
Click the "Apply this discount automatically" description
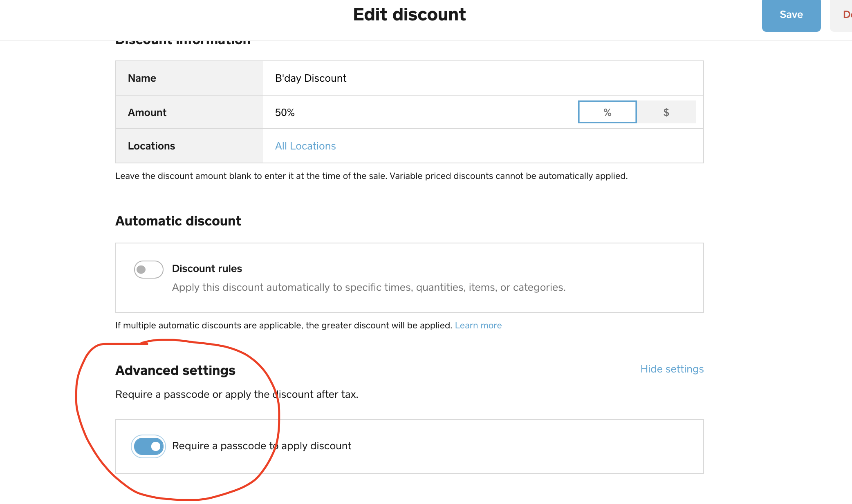[368, 288]
